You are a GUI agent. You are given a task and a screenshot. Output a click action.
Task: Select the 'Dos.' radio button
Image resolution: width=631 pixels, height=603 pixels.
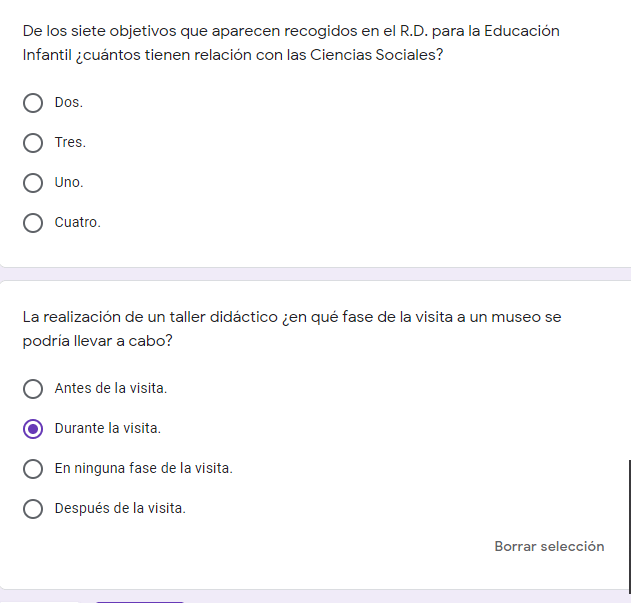tap(33, 103)
